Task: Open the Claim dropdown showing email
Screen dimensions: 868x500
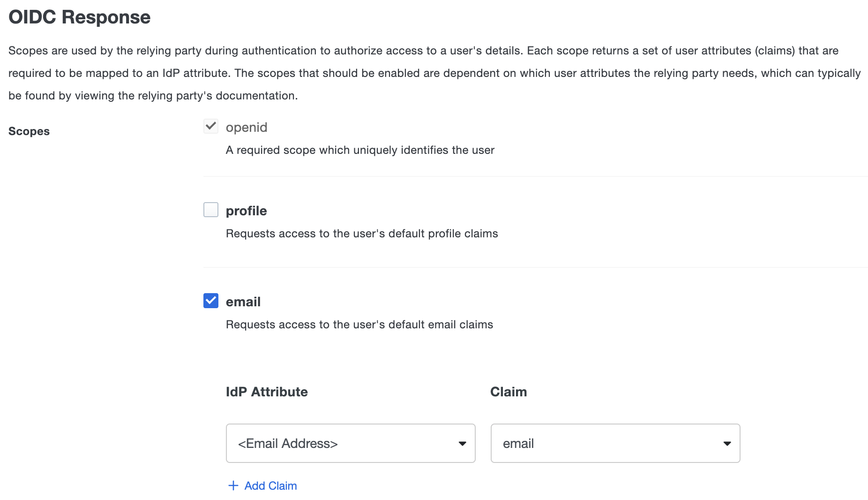Action: [615, 443]
